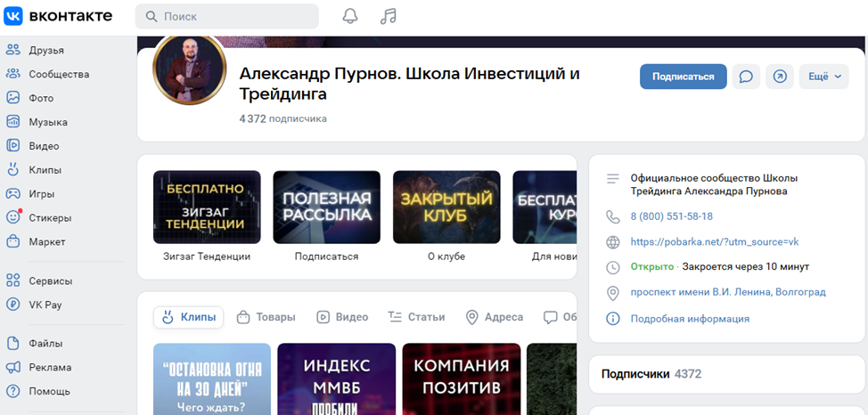
Task: Click the Подписаться button
Action: tap(684, 77)
